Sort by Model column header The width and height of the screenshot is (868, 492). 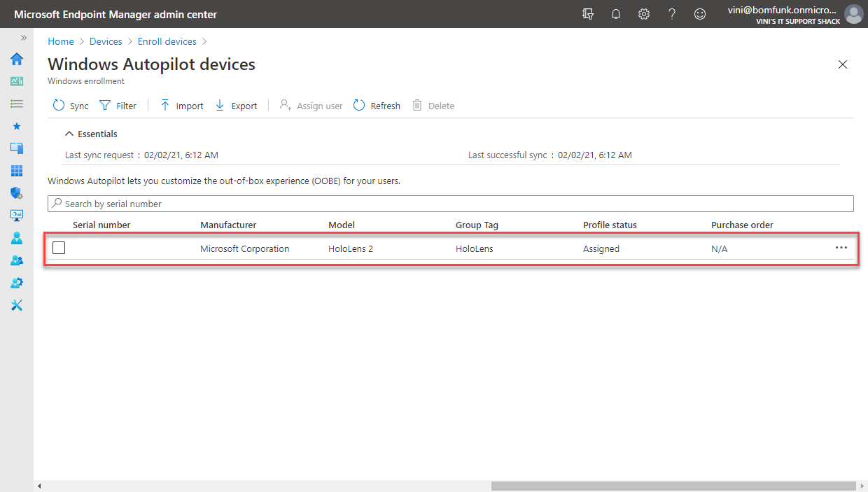click(x=342, y=225)
